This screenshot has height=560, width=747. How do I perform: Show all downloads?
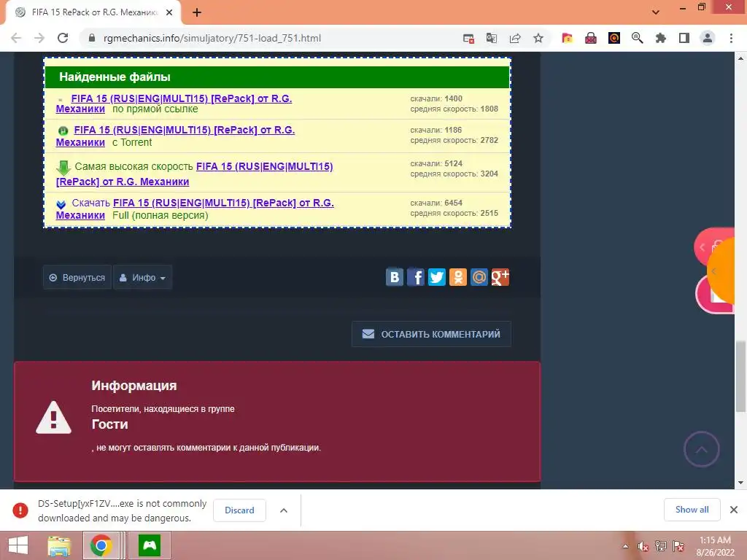pyautogui.click(x=692, y=510)
